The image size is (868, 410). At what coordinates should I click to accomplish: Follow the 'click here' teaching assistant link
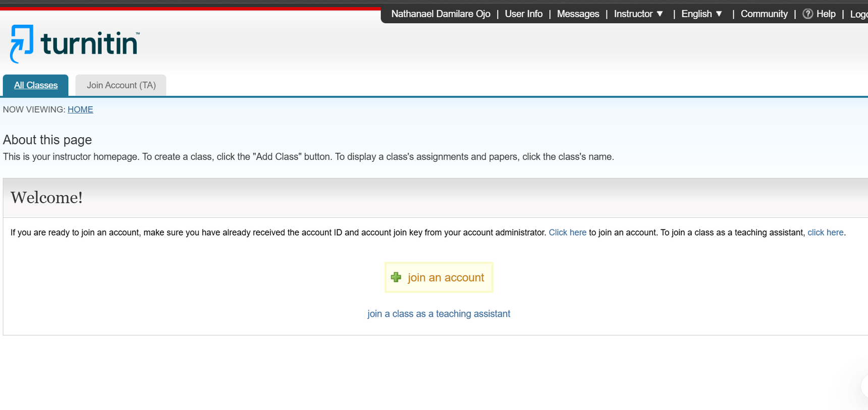(826, 232)
